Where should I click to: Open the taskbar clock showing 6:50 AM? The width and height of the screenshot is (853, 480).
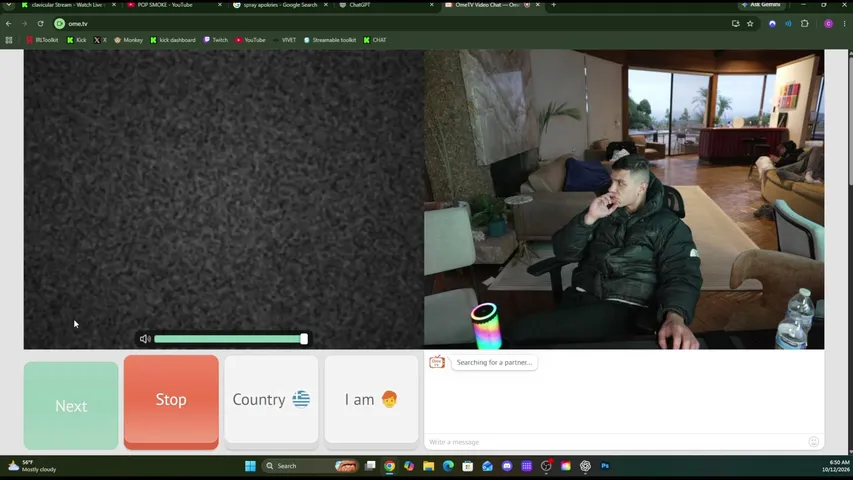(836, 466)
